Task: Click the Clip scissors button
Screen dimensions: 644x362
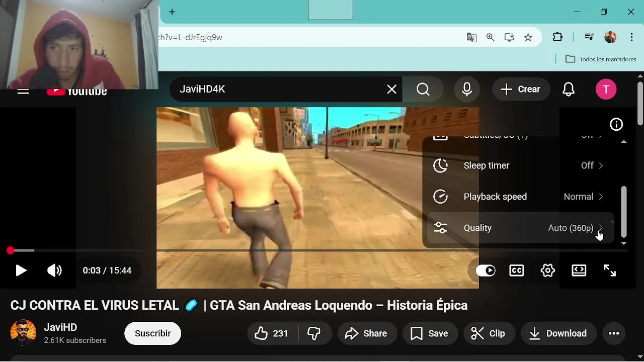Action: (488, 333)
